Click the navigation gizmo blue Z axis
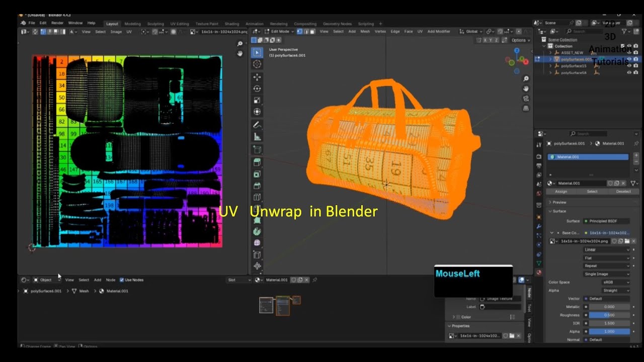 pyautogui.click(x=517, y=51)
